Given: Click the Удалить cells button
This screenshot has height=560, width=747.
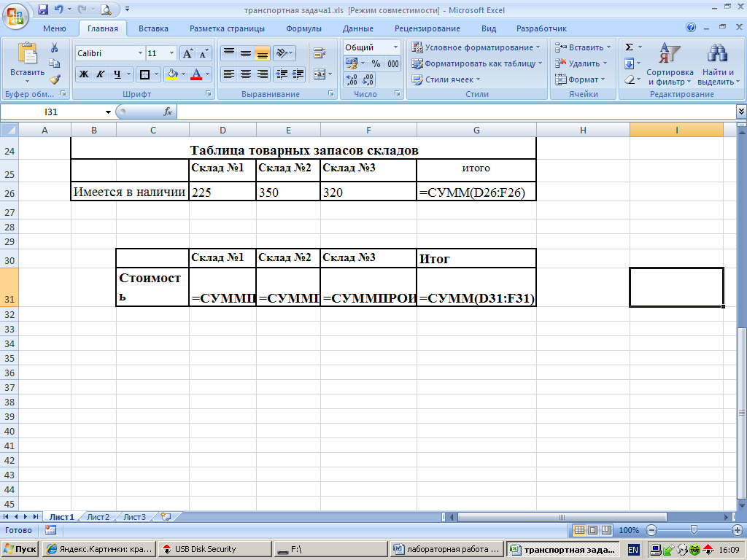Looking at the screenshot, I should pos(581,63).
